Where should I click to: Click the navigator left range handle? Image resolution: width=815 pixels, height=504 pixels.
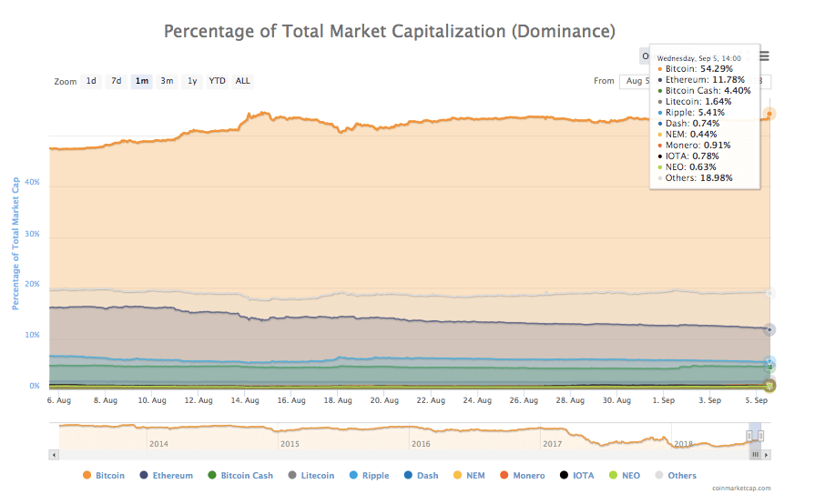[x=749, y=436]
